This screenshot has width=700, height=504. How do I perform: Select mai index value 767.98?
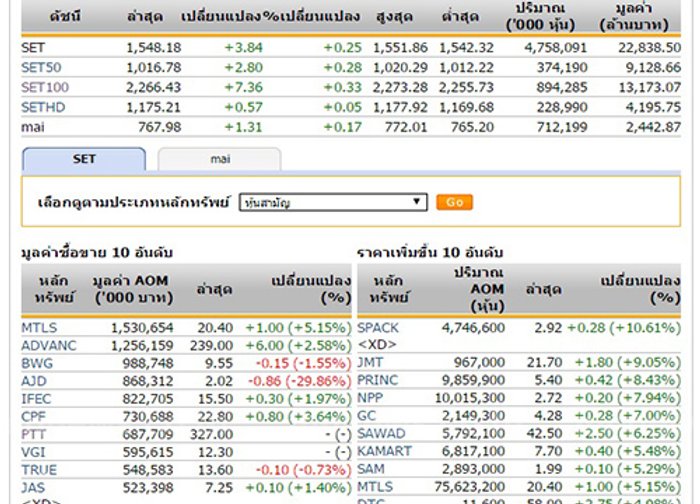(159, 127)
